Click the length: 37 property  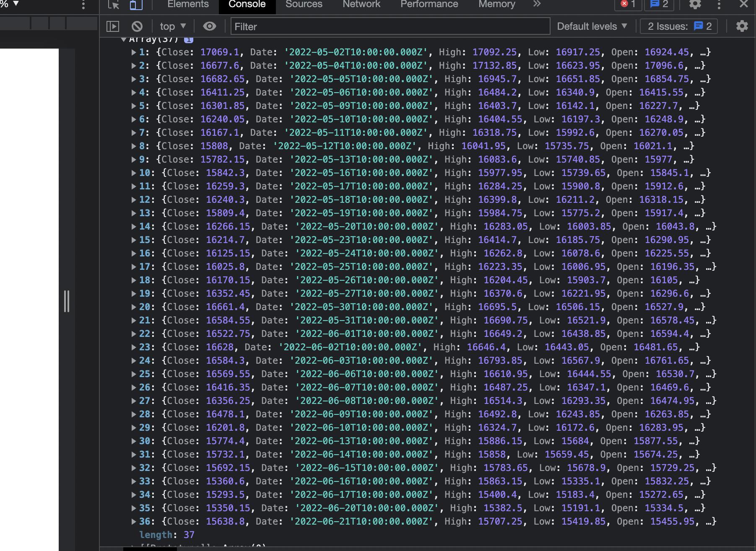pyautogui.click(x=166, y=535)
